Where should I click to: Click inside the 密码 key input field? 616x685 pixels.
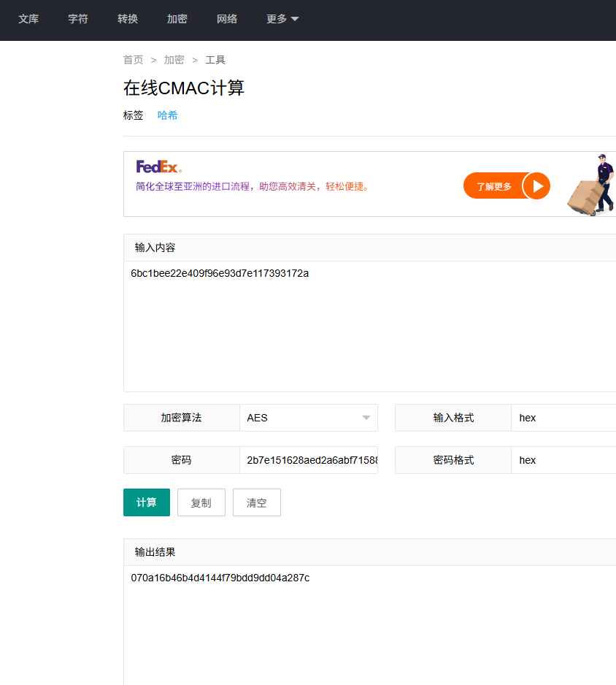point(308,460)
